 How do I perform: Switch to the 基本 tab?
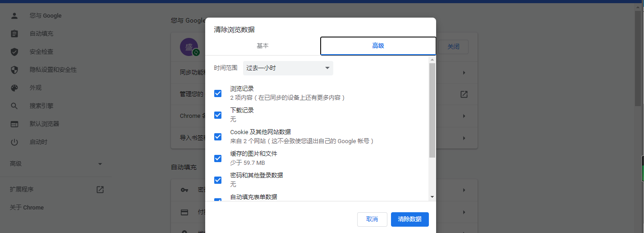click(x=262, y=46)
